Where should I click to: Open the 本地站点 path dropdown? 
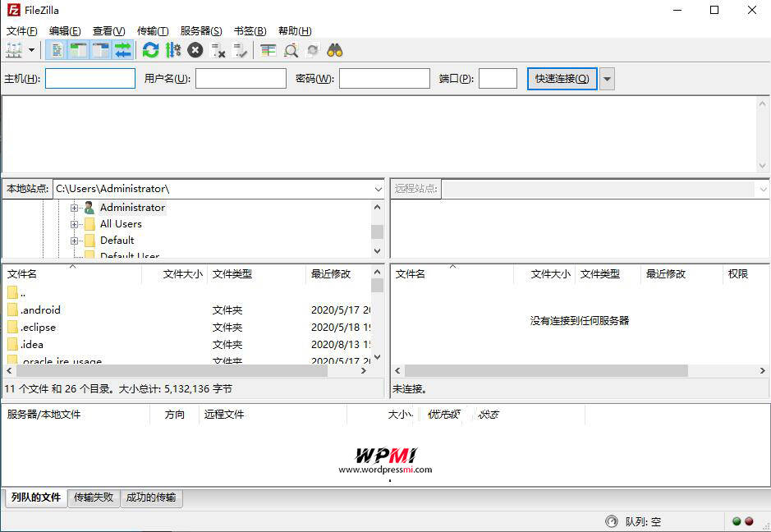click(379, 188)
